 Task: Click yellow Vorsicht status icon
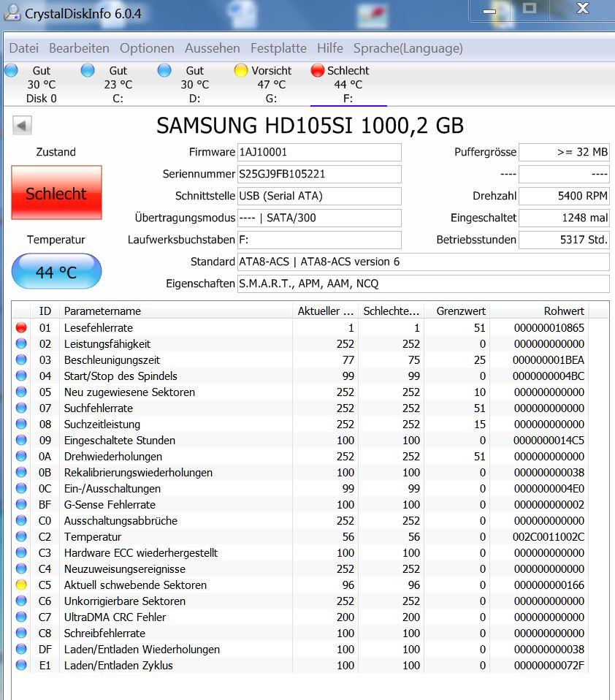coord(241,70)
